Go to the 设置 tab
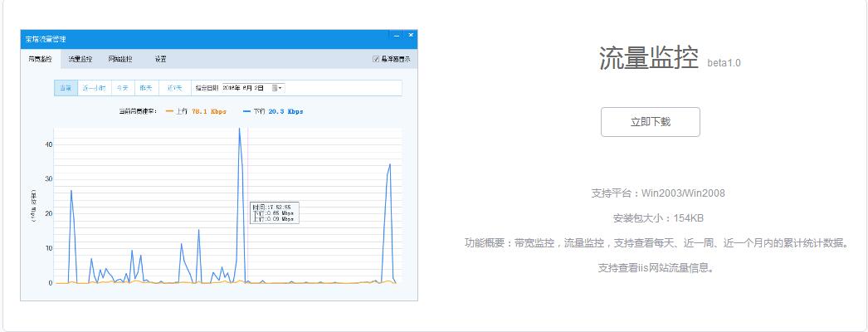 (160, 60)
